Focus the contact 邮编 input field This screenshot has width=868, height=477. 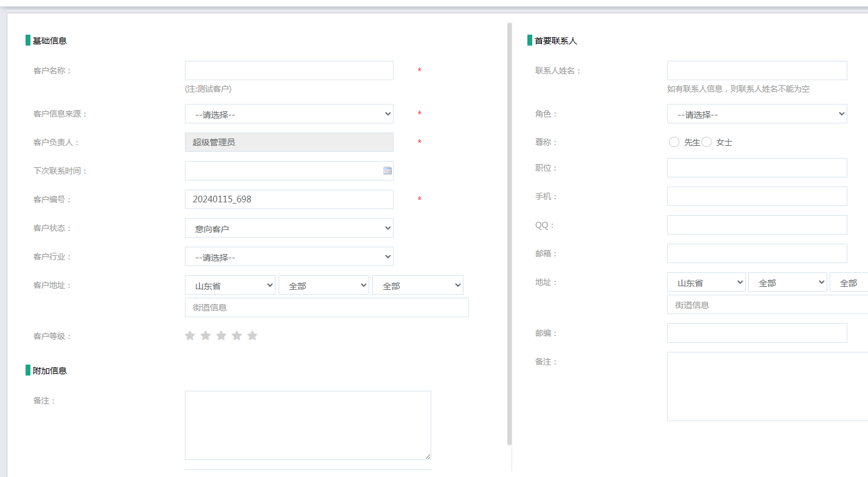pyautogui.click(x=757, y=333)
